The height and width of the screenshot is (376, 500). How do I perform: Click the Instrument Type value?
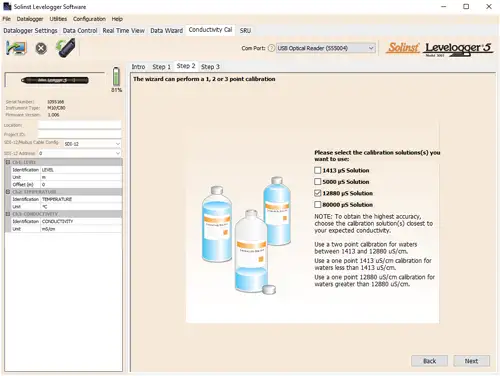coord(56,108)
